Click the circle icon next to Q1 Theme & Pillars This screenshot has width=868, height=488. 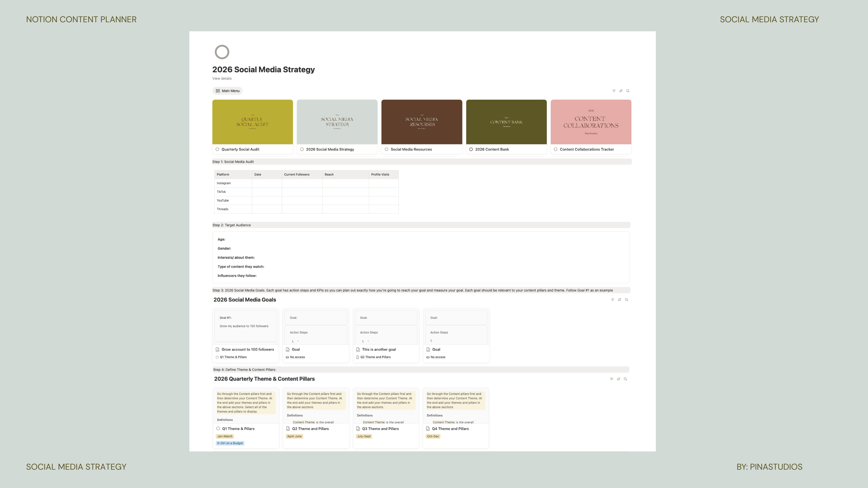pos(218,429)
